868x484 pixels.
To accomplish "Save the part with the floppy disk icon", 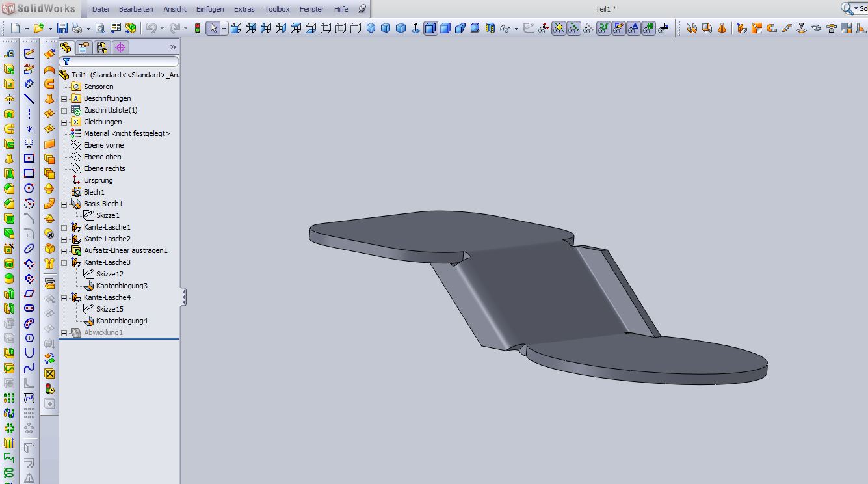I will (62, 29).
